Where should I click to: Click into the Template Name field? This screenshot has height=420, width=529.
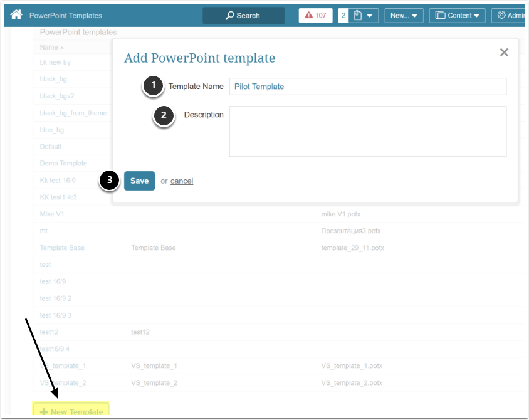pyautogui.click(x=367, y=87)
